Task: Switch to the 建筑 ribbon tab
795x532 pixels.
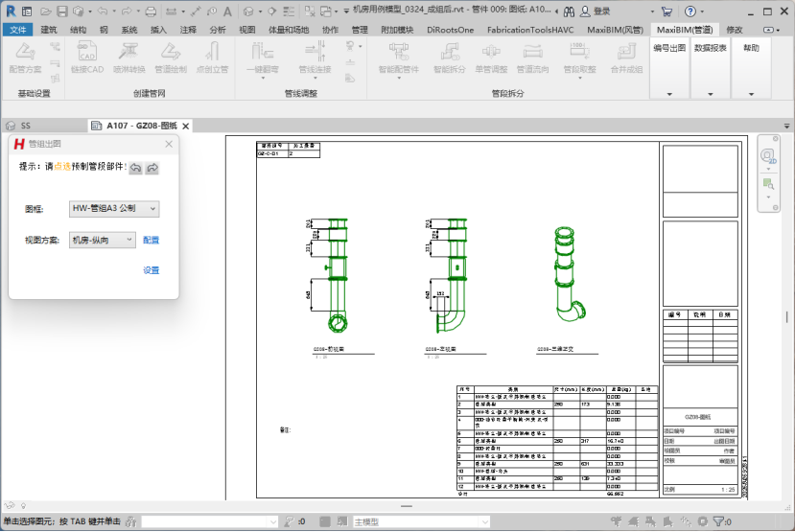Action: (x=49, y=30)
